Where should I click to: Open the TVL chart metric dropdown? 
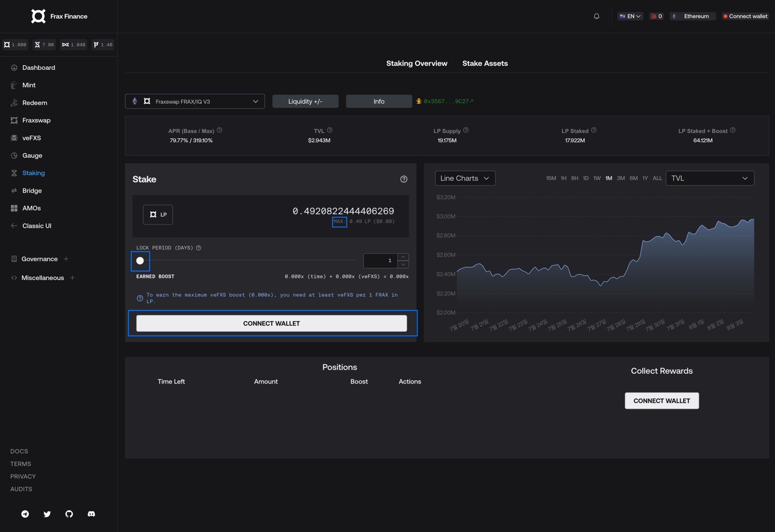pyautogui.click(x=710, y=178)
